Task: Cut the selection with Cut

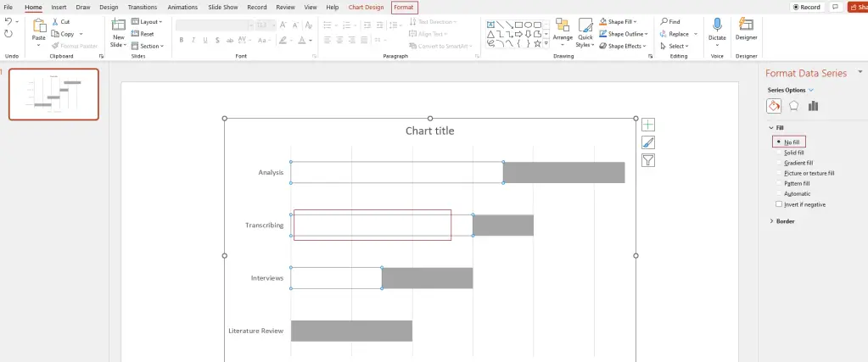Action: 61,21
